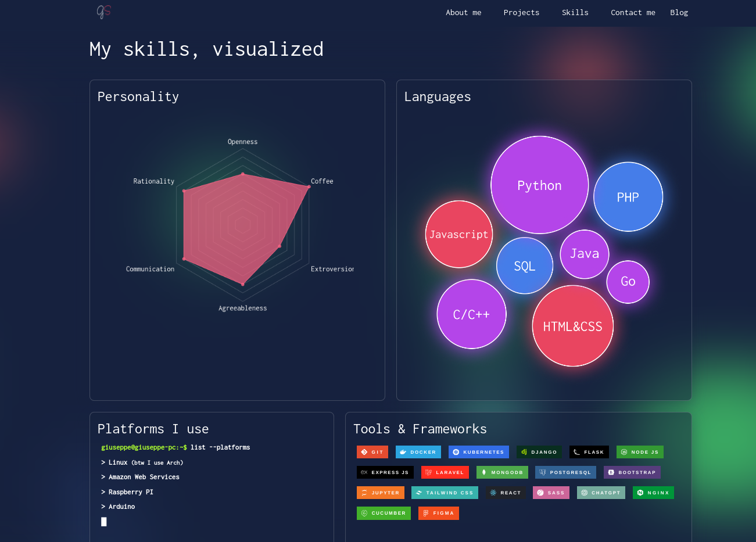Click the Python language bubble
Viewport: 756px width, 542px height.
(539, 185)
